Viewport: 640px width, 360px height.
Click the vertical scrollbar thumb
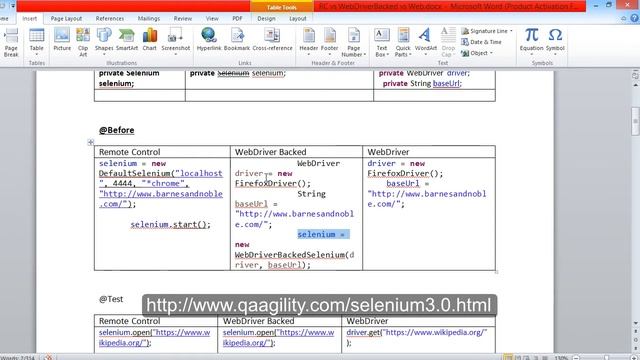635,121
